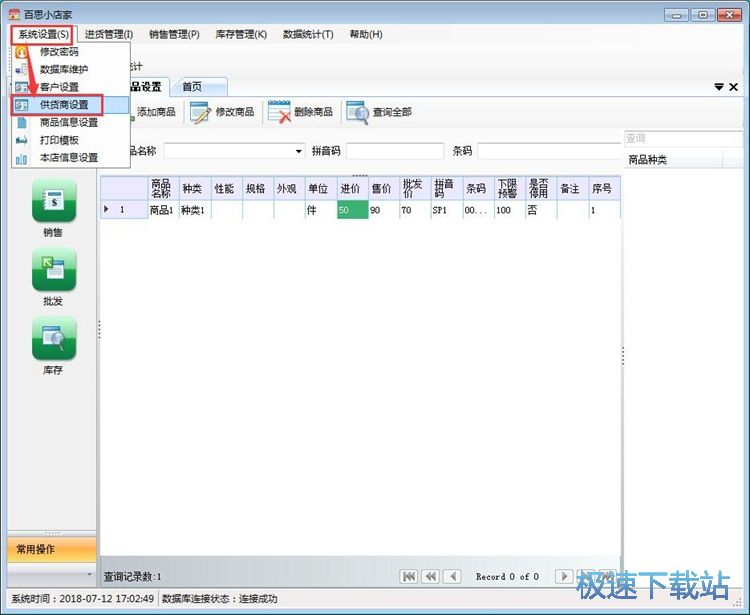Select 是否停用 cell 否
The height and width of the screenshot is (615, 750).
(x=540, y=210)
